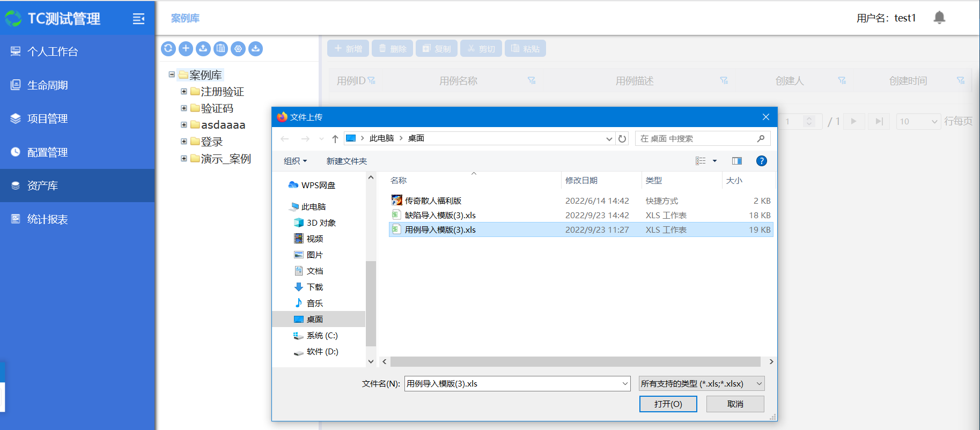Open 生命周期 in the sidebar

coord(77,85)
